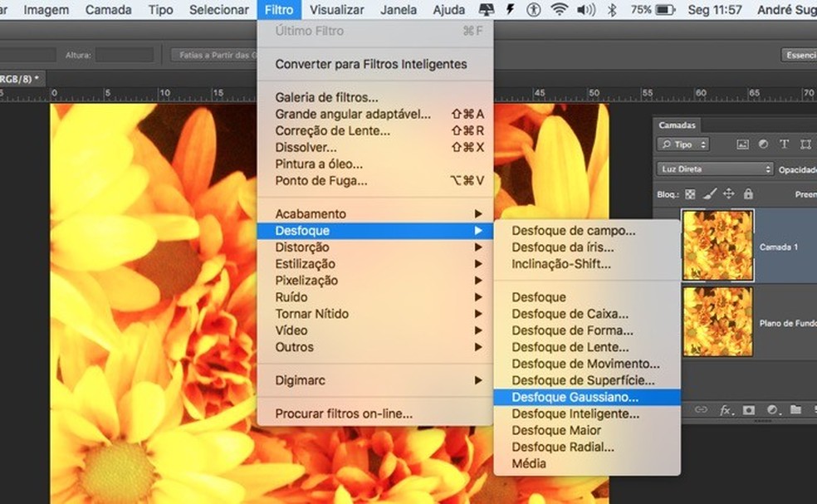Choose Converter para Filtros Inteligentes
Screen dimensions: 817x504
tap(375, 64)
